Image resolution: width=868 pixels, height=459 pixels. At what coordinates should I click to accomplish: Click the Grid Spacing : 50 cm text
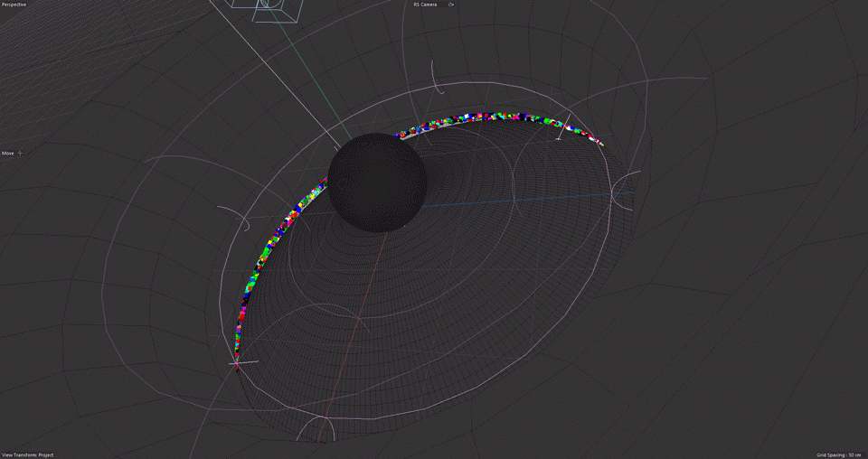click(841, 454)
